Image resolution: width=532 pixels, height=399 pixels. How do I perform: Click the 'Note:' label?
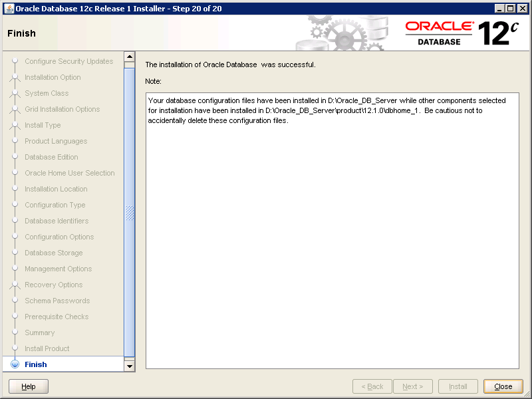[154, 81]
